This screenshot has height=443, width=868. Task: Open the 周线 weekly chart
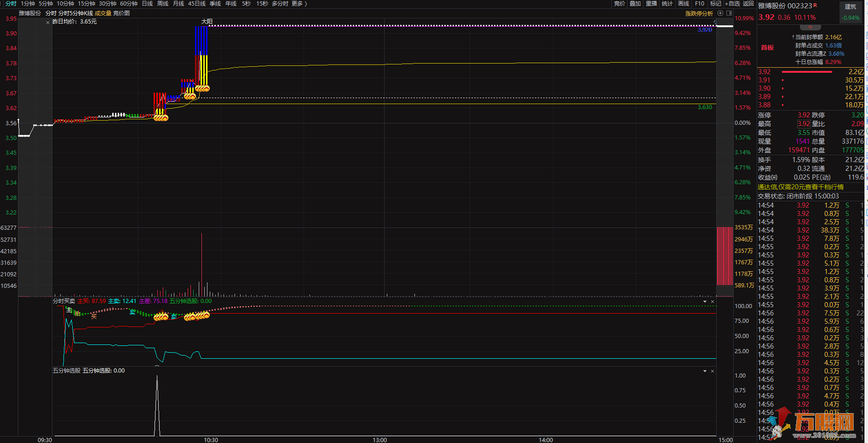click(163, 4)
